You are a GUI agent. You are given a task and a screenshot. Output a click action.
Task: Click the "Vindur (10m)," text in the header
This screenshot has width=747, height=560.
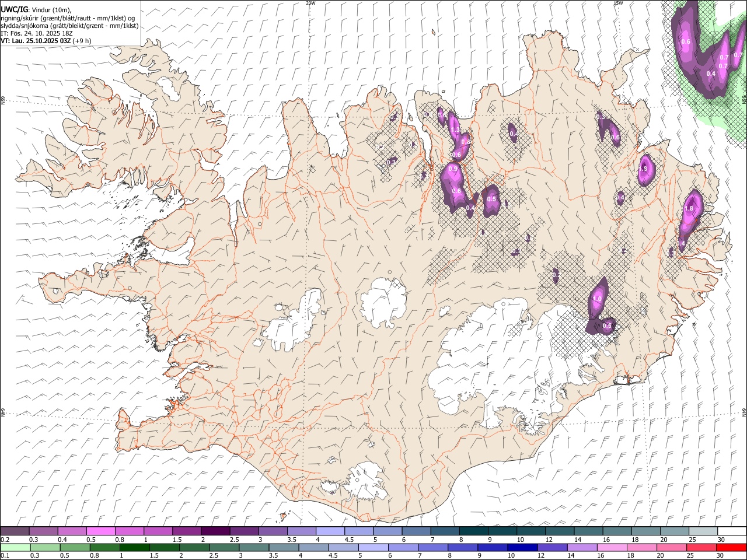[51, 10]
